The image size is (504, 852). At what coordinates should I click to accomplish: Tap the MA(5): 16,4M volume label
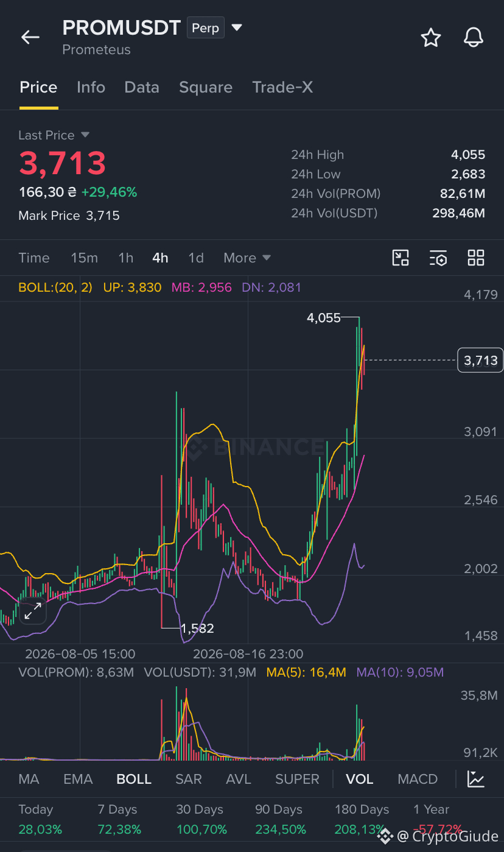(306, 672)
